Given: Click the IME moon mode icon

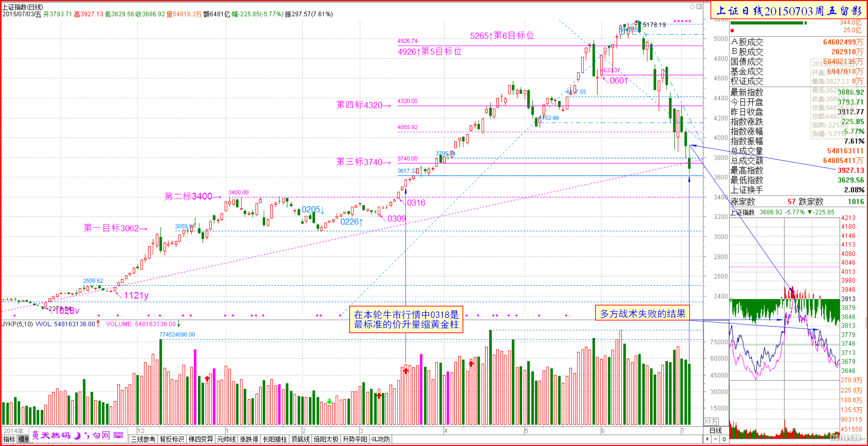Looking at the screenshot, I should click(77, 435).
